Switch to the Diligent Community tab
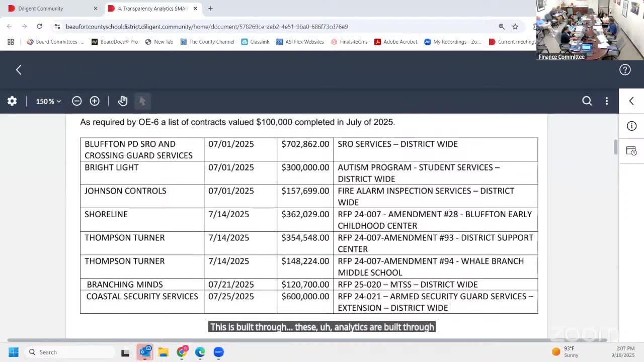Image resolution: width=644 pixels, height=362 pixels. (x=41, y=9)
